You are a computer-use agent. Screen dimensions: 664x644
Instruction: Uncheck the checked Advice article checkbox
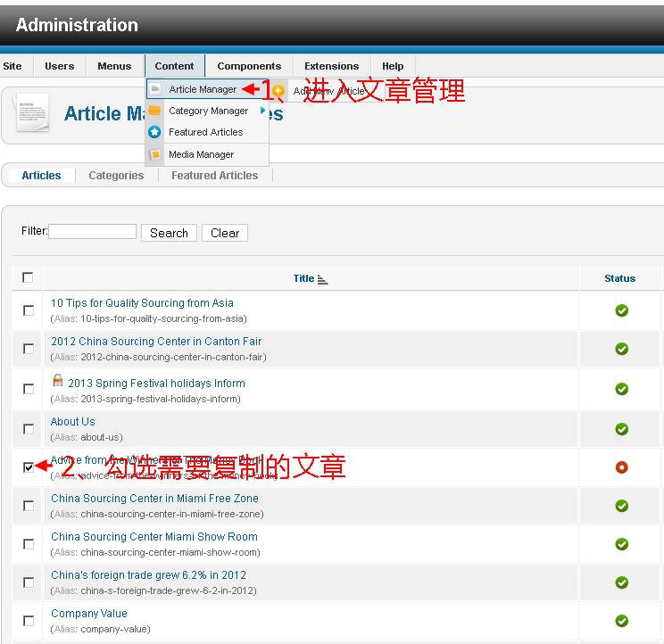pyautogui.click(x=29, y=467)
